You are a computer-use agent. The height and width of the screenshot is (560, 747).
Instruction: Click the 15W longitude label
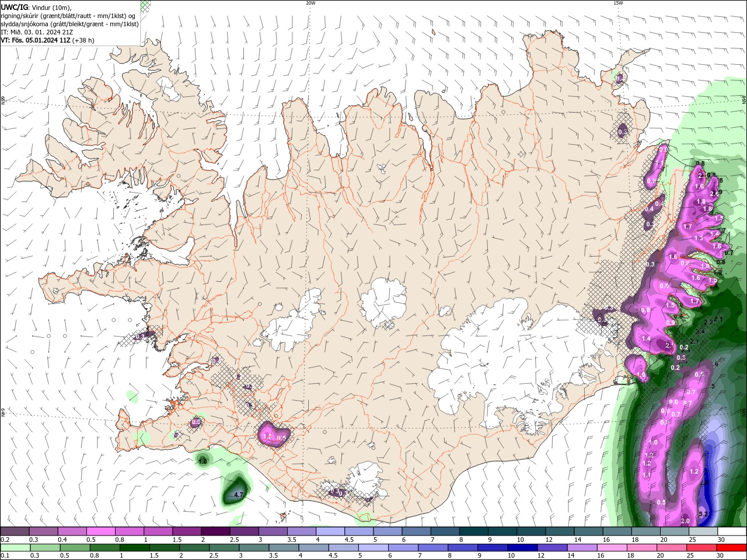click(x=618, y=3)
